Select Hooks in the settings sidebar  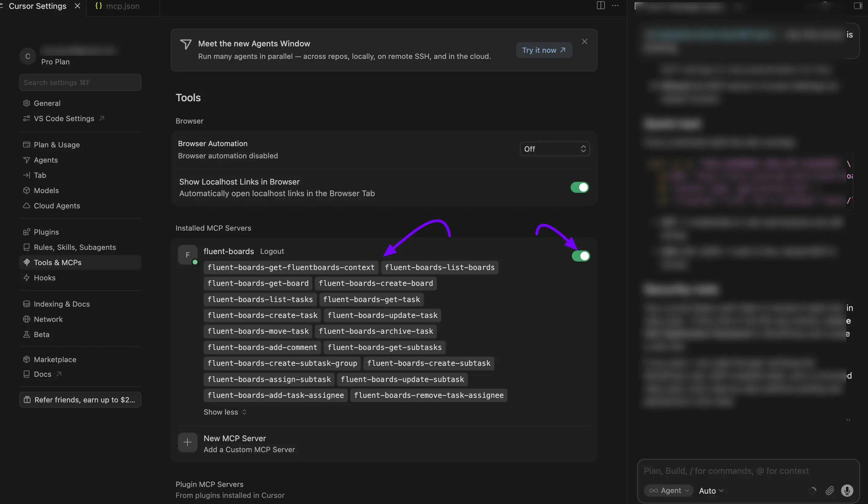point(45,278)
